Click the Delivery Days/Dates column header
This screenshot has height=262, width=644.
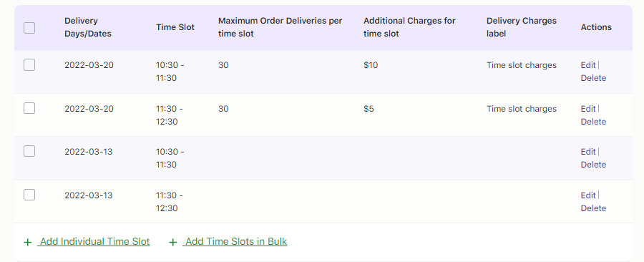[88, 27]
